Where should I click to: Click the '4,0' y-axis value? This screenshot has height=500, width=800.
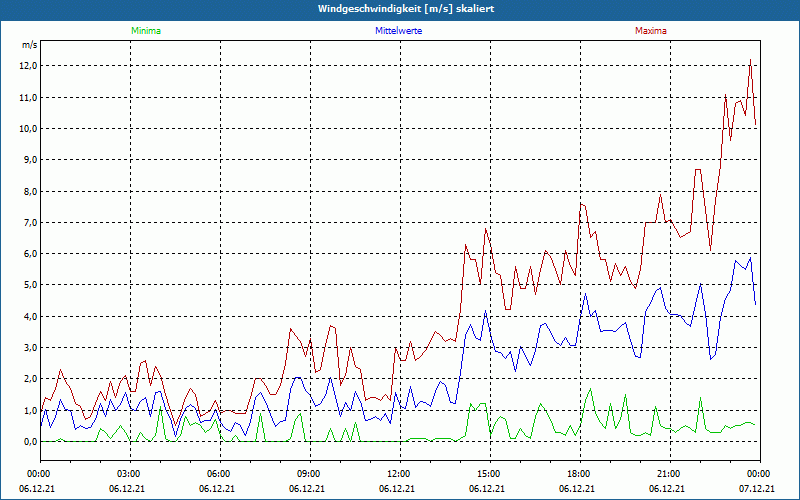31,316
